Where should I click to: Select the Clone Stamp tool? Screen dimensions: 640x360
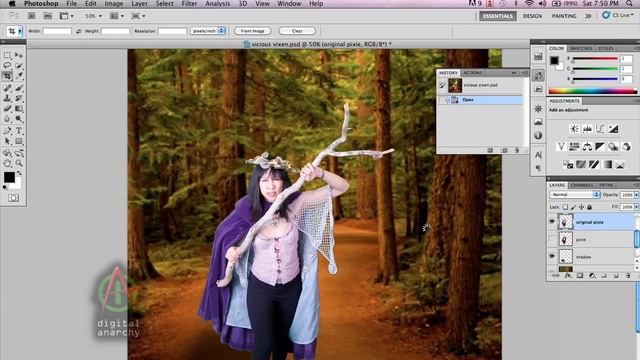(x=7, y=98)
